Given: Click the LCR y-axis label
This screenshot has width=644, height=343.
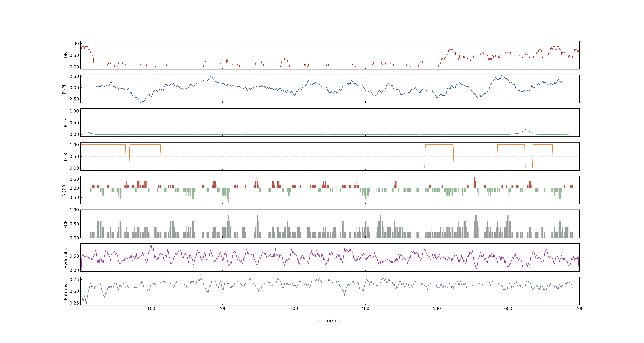Looking at the screenshot, I should point(66,157).
